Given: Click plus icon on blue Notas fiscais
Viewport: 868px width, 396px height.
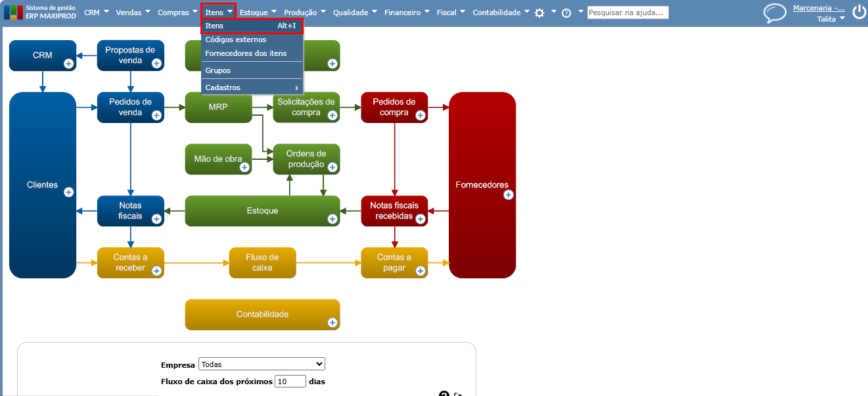Looking at the screenshot, I should 156,219.
